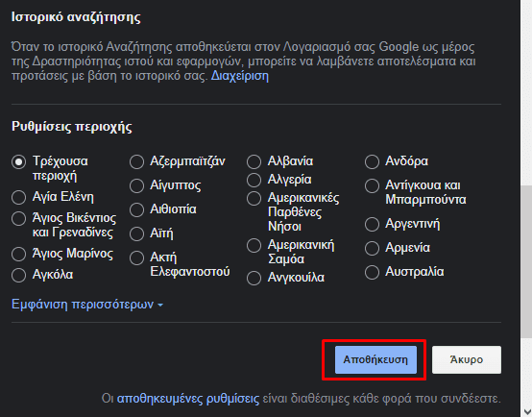Expand Εμφάνιση περισσότερων regions list
The height and width of the screenshot is (417, 532).
click(87, 305)
